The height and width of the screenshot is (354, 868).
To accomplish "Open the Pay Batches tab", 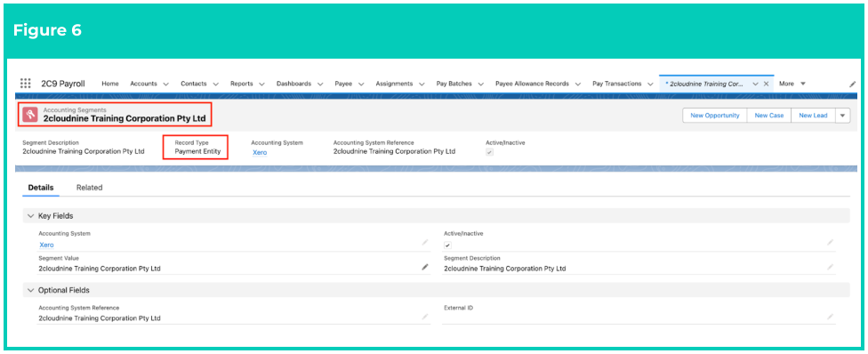I will point(454,84).
